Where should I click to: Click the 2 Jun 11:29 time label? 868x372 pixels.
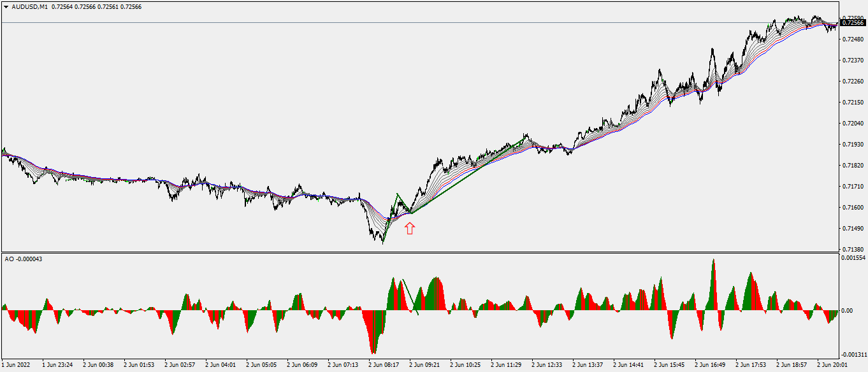(x=505, y=366)
